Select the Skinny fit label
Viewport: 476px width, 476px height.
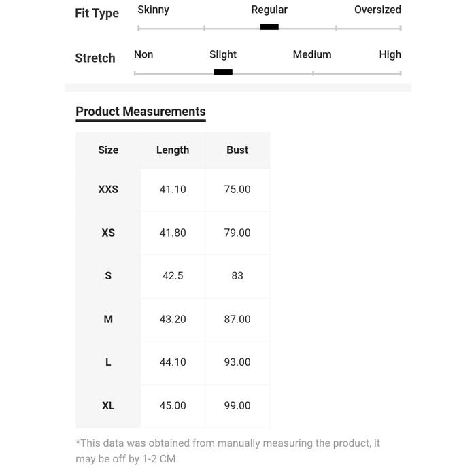153,10
